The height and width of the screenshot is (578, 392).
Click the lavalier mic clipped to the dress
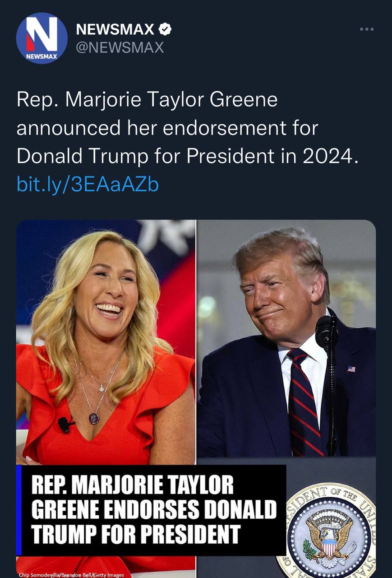point(65,424)
